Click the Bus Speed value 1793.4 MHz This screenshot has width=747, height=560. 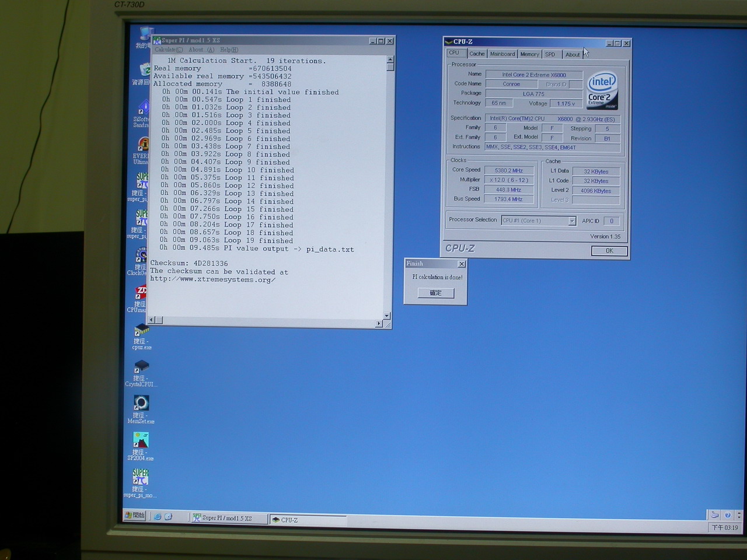[x=509, y=199]
